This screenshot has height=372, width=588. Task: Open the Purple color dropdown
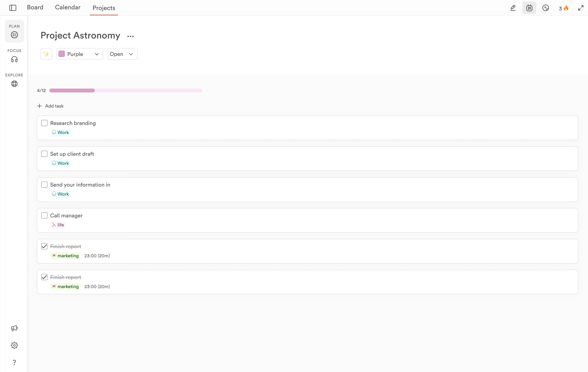click(x=80, y=54)
